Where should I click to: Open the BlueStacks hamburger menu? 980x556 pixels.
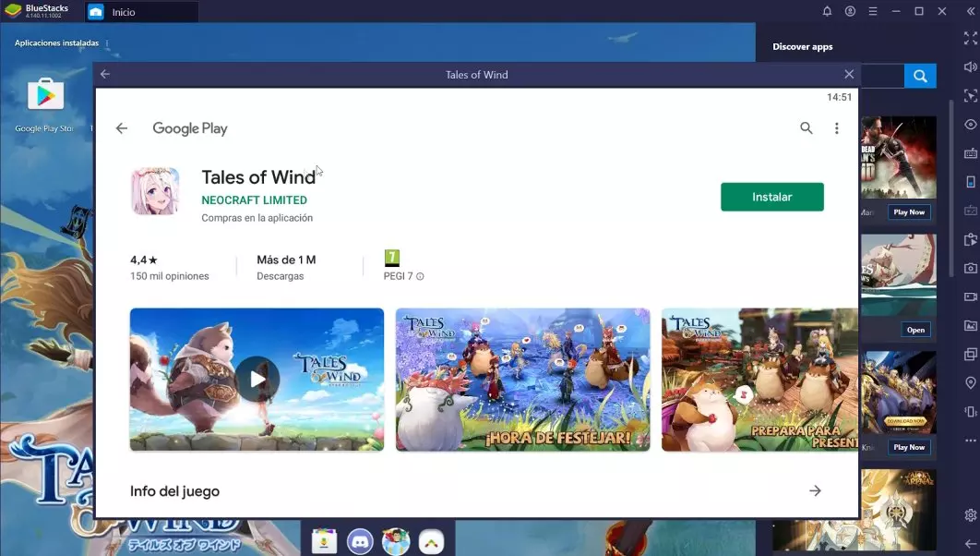pos(873,11)
